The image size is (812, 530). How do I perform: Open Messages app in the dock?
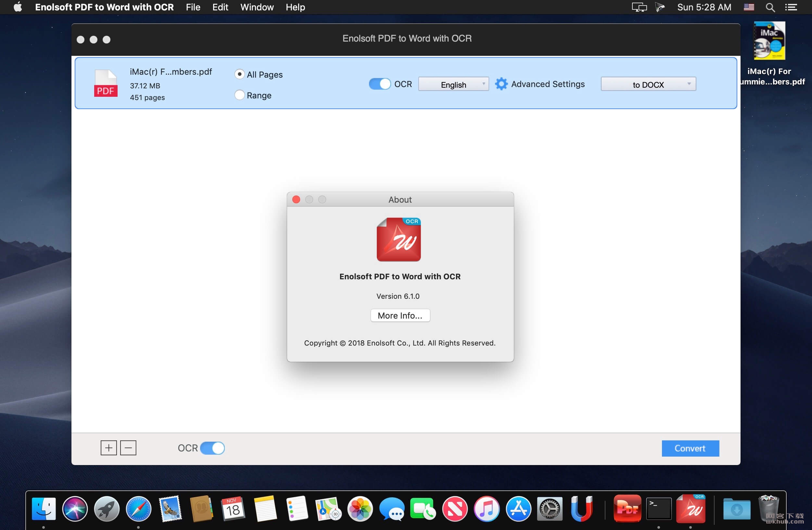point(392,509)
